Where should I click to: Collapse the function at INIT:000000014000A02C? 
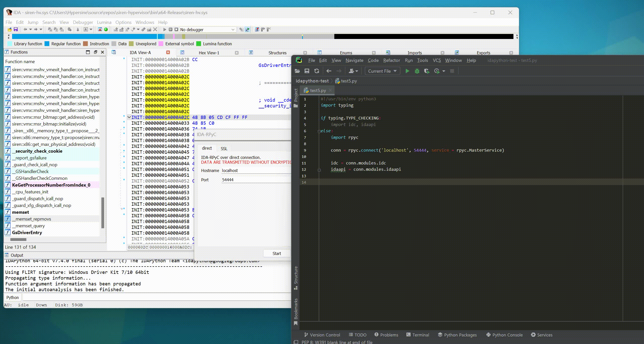[129, 117]
